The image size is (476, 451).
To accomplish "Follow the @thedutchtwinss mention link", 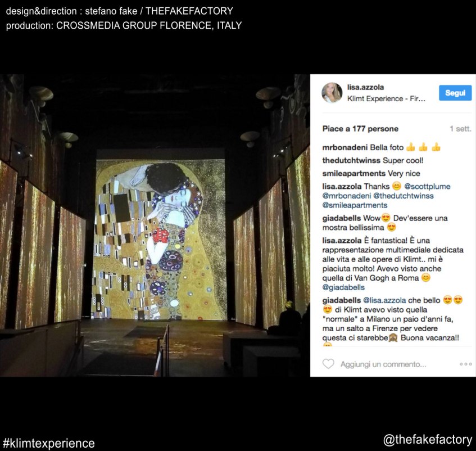I will pos(403,196).
